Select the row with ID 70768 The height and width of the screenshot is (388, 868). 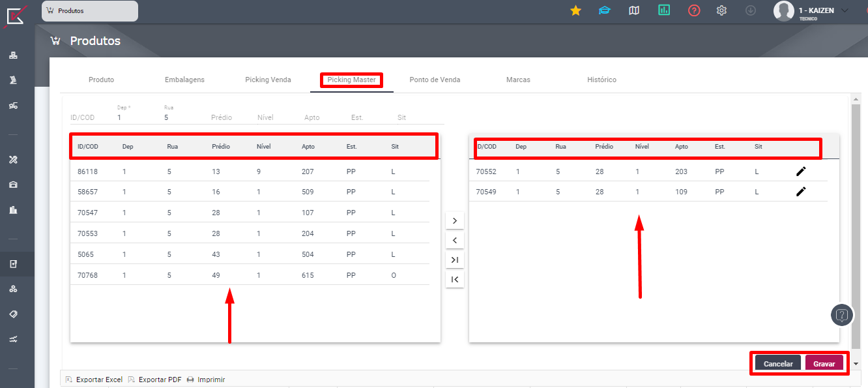[250, 275]
